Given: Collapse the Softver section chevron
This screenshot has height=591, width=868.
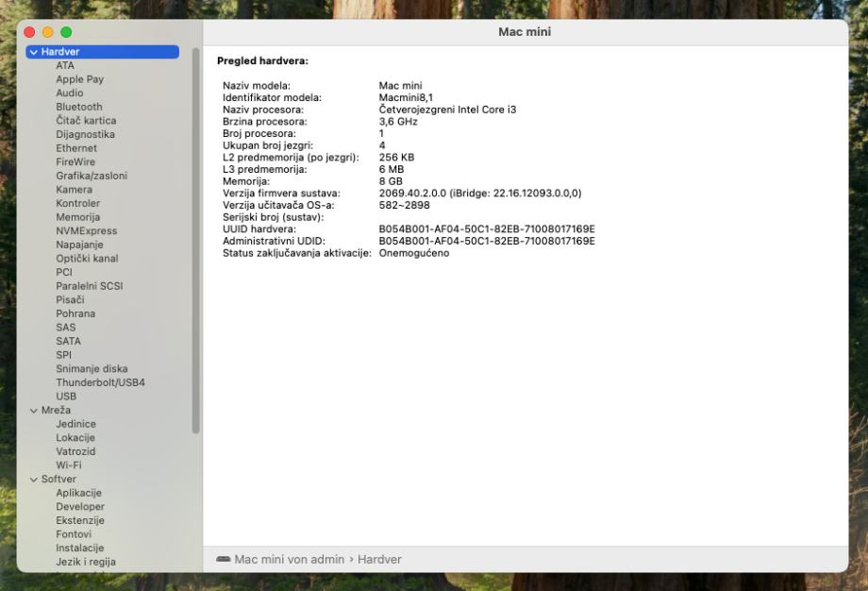Looking at the screenshot, I should click(34, 480).
